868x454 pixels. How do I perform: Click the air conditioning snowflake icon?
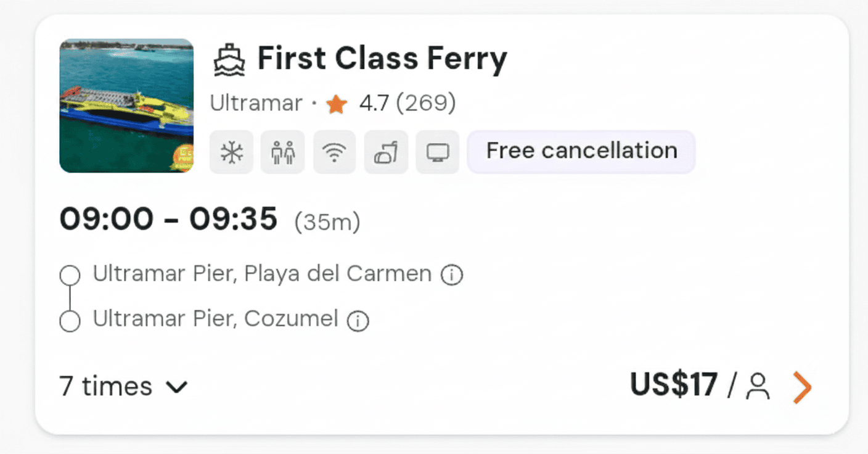click(x=231, y=152)
